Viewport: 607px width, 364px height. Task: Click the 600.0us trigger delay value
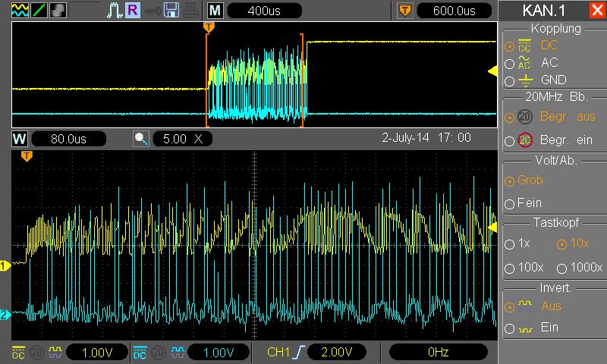454,11
